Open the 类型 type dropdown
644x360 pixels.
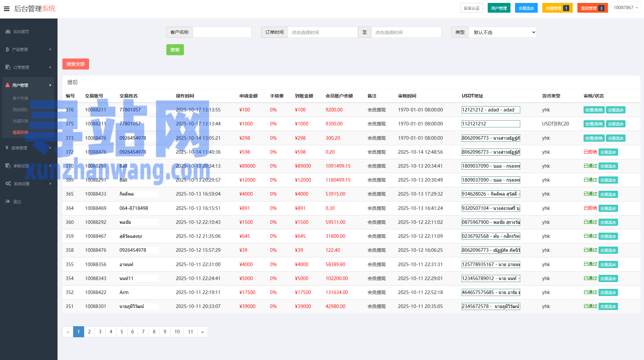[502, 32]
